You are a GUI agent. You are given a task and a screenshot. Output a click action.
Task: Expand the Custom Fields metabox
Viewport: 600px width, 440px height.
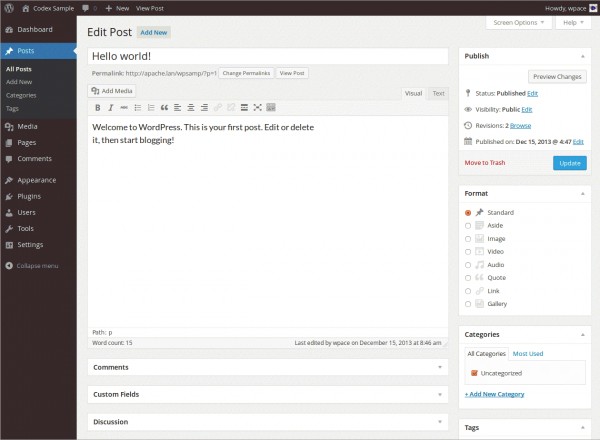440,394
